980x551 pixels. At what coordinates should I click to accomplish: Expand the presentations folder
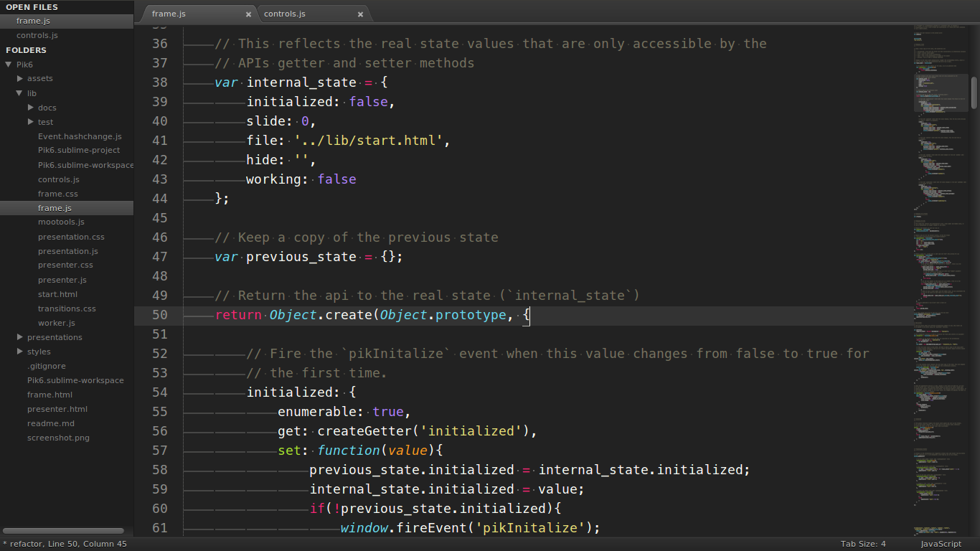20,337
